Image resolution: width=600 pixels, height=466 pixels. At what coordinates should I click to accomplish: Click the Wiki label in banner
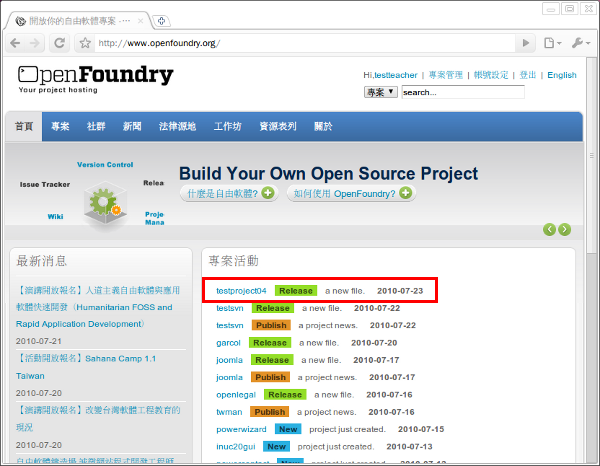55,217
